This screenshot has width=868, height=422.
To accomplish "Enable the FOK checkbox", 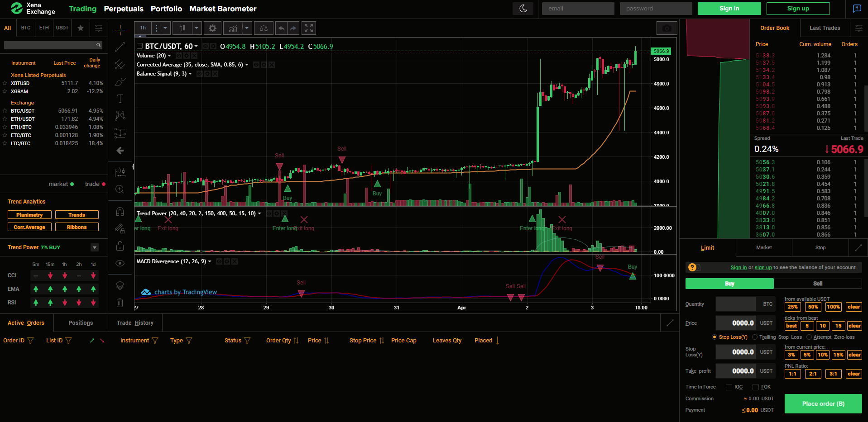I will (x=756, y=387).
